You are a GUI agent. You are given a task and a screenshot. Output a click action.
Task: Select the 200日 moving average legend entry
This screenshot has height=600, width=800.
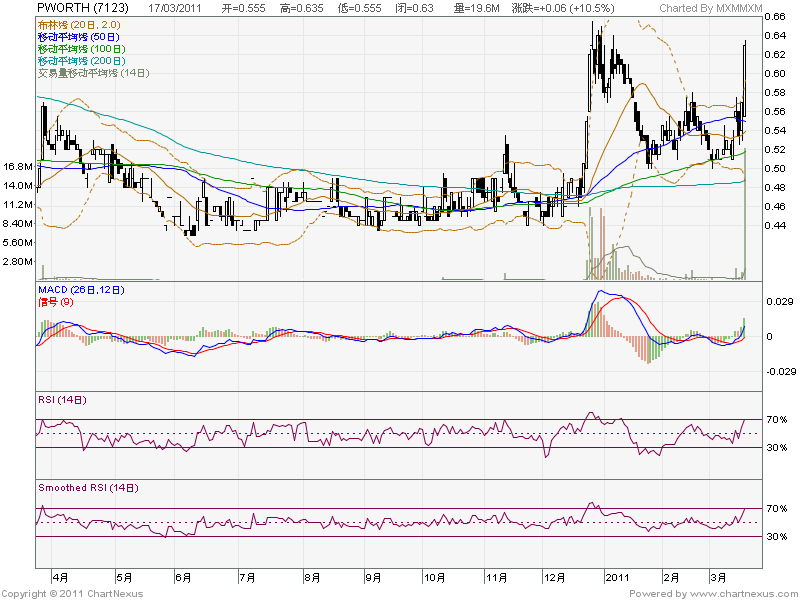pyautogui.click(x=82, y=60)
